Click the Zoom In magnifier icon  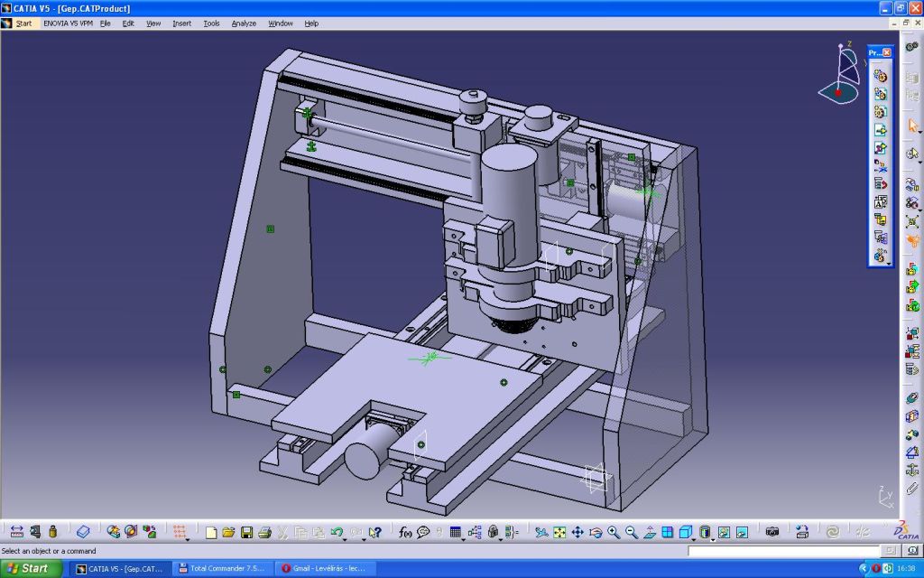coord(614,532)
